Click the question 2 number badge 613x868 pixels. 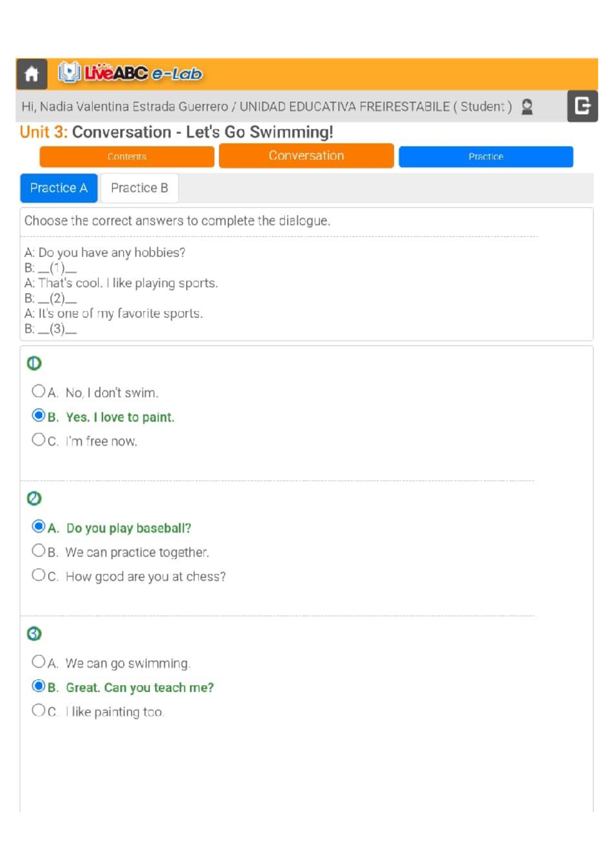click(x=34, y=498)
